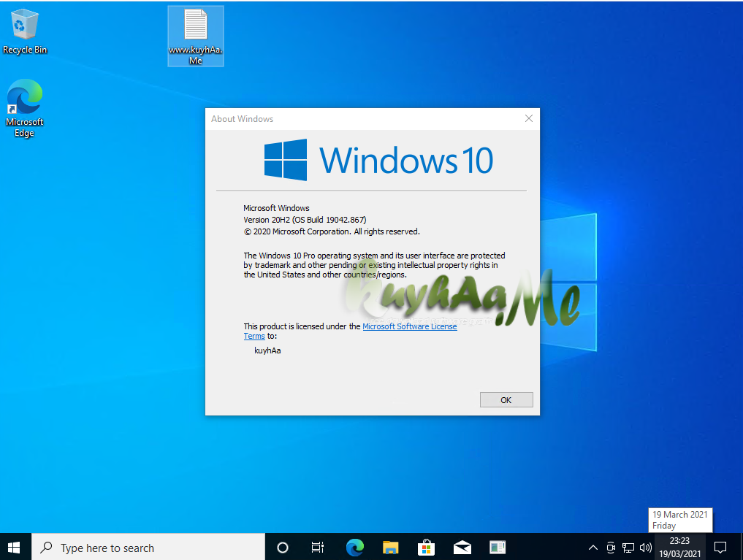743x560 pixels.
Task: Open network status tray icon
Action: [x=628, y=547]
